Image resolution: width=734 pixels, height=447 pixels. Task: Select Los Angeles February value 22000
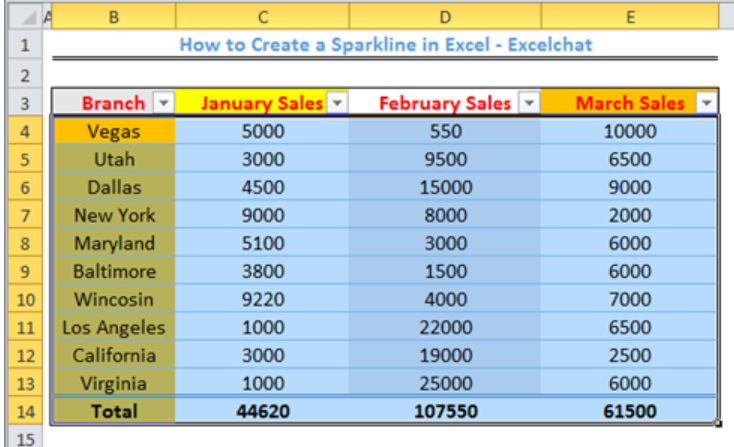pos(445,327)
